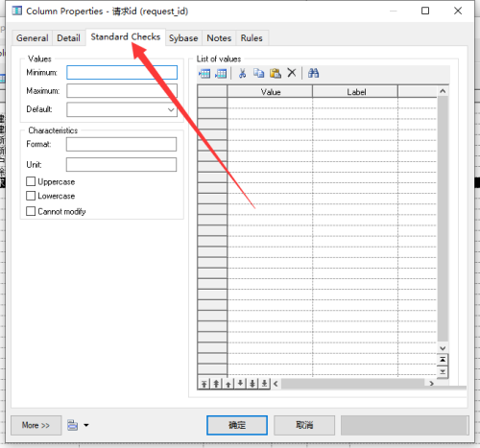Click the horizontal scrollbar under values list
This screenshot has width=480, height=448.
pyautogui.click(x=353, y=383)
